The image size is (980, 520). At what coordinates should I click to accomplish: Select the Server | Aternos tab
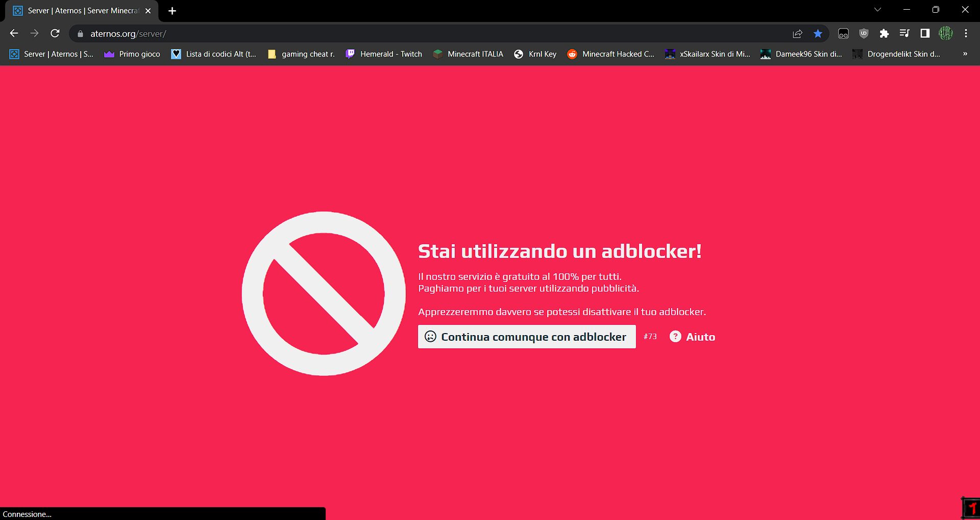click(82, 11)
